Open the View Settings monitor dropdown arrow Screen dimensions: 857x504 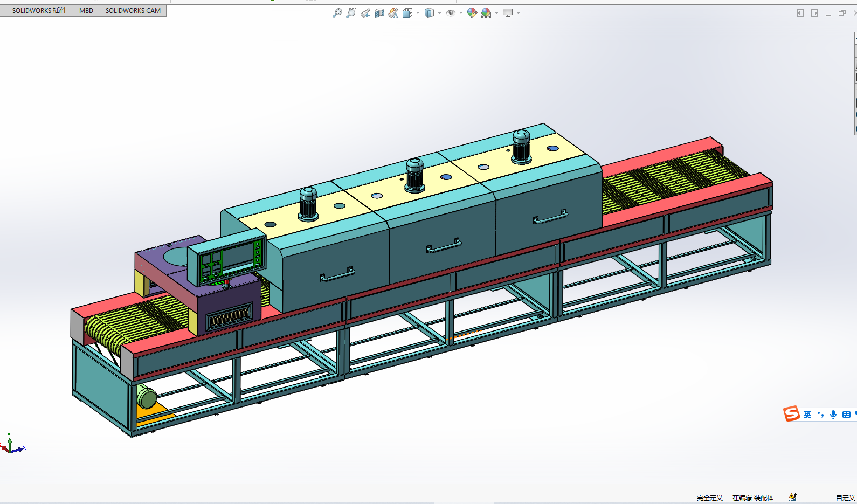[518, 13]
